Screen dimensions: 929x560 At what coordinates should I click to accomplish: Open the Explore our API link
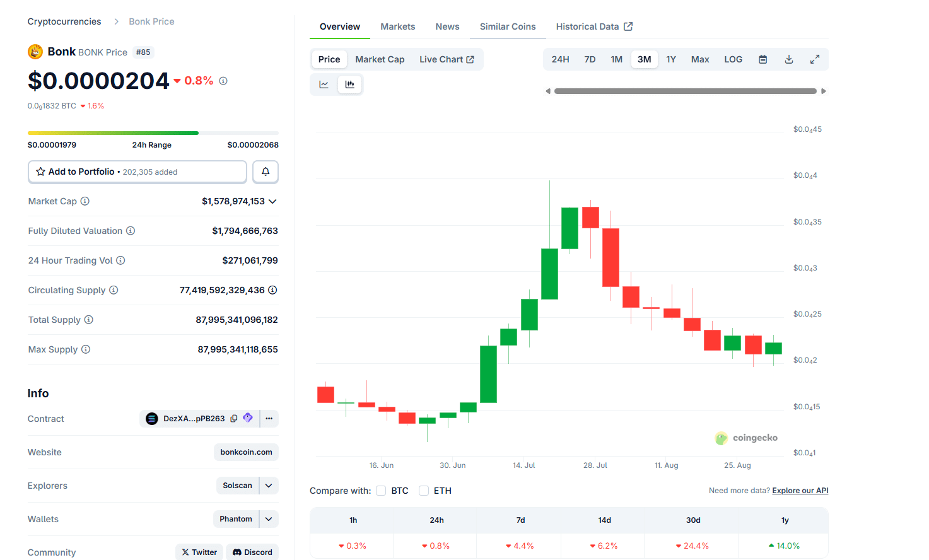click(x=800, y=490)
